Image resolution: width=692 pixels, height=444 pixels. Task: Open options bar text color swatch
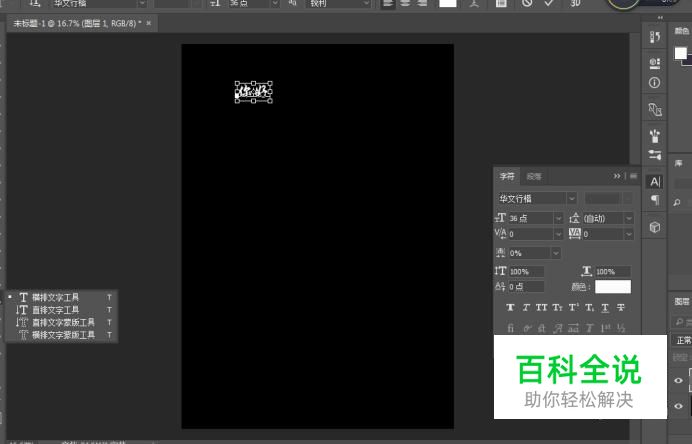click(x=448, y=4)
